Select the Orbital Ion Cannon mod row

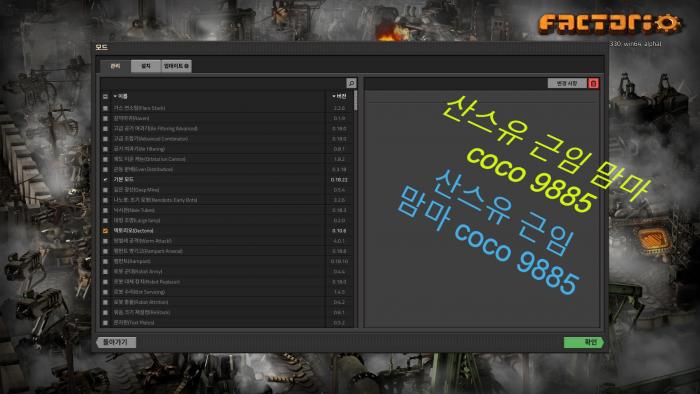point(228,159)
